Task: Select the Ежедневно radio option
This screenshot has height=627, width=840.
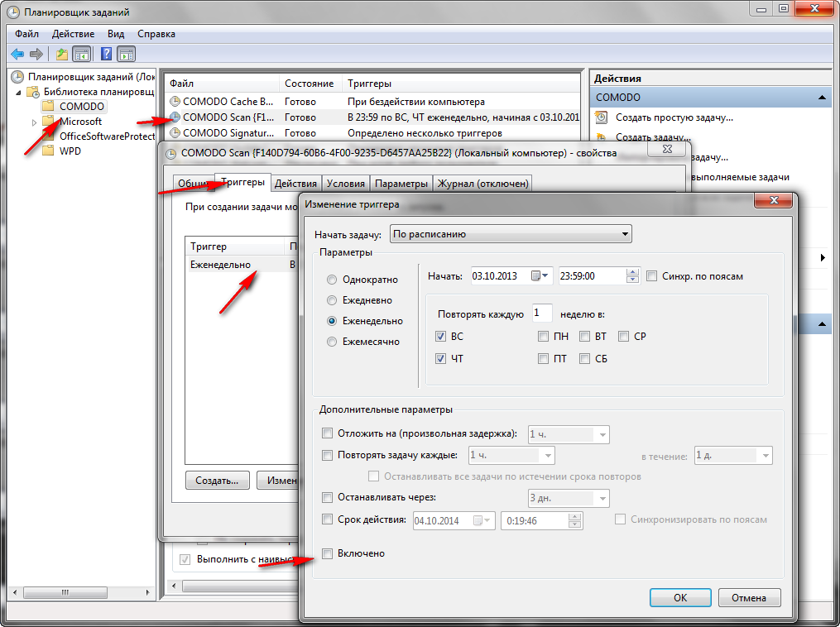Action: click(x=332, y=300)
